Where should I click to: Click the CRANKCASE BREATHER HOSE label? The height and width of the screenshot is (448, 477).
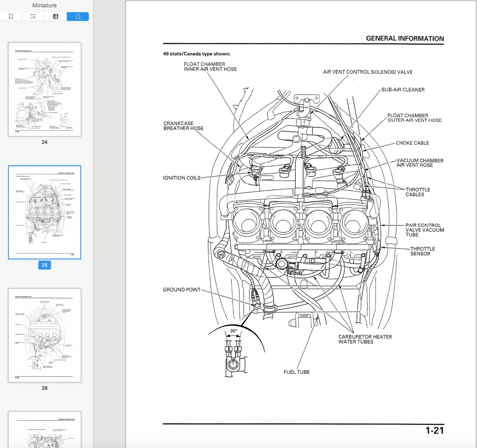[184, 126]
